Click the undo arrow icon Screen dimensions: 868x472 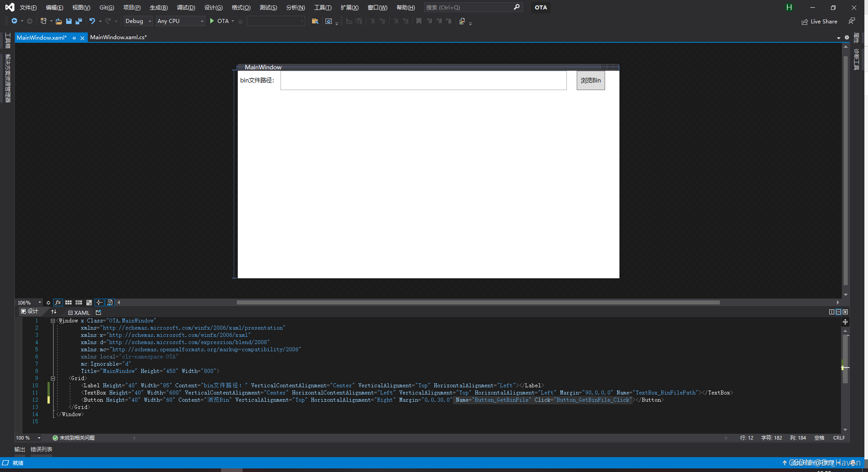(92, 21)
